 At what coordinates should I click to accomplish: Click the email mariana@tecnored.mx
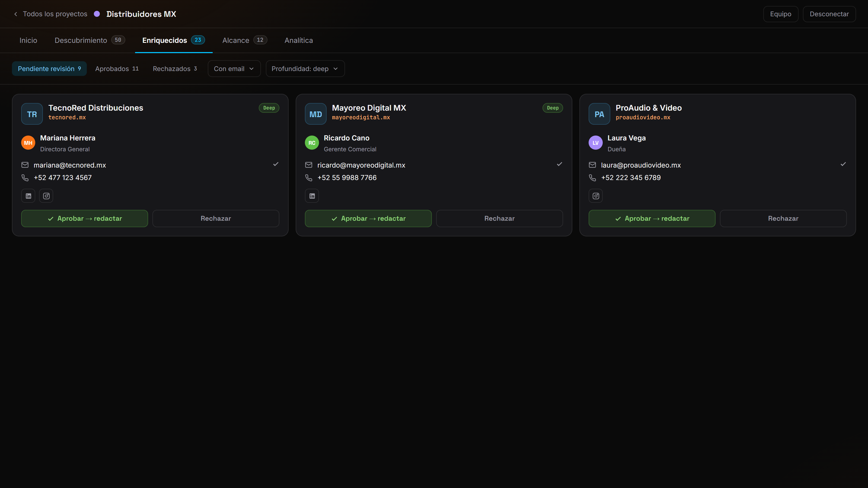[x=70, y=165]
